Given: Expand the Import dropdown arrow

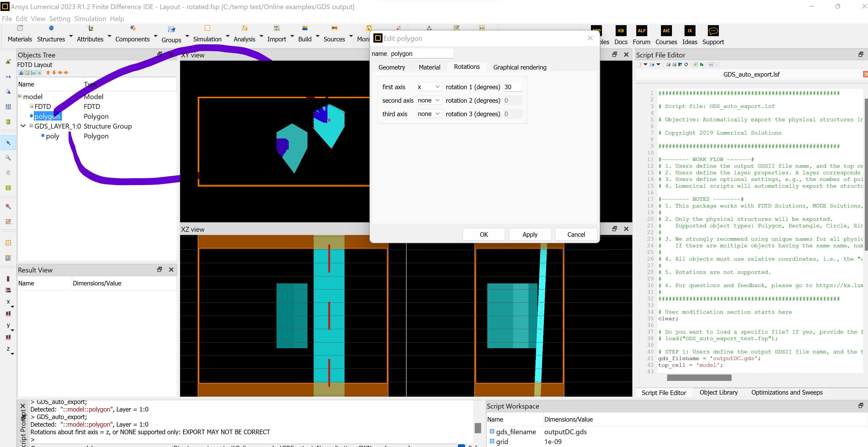Looking at the screenshot, I should (x=292, y=36).
